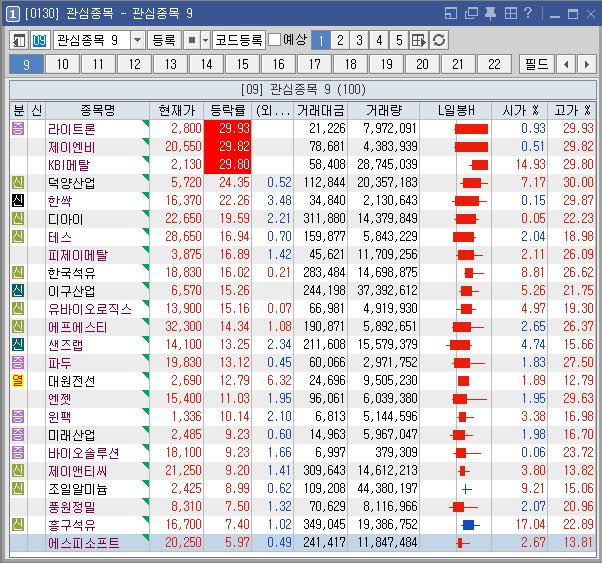Click the 코드등록 button

coord(239,40)
